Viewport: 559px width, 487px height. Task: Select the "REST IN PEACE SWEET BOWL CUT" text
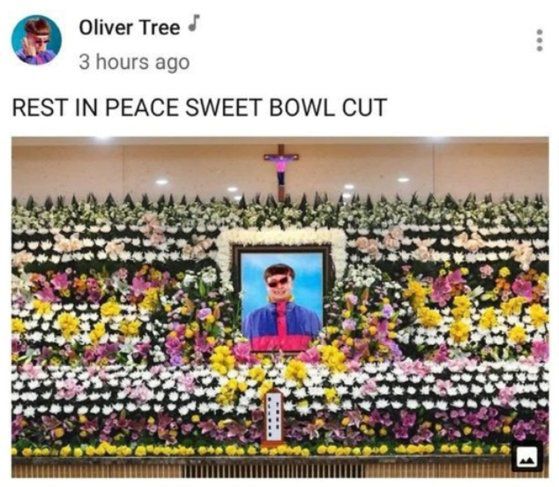pos(199,107)
